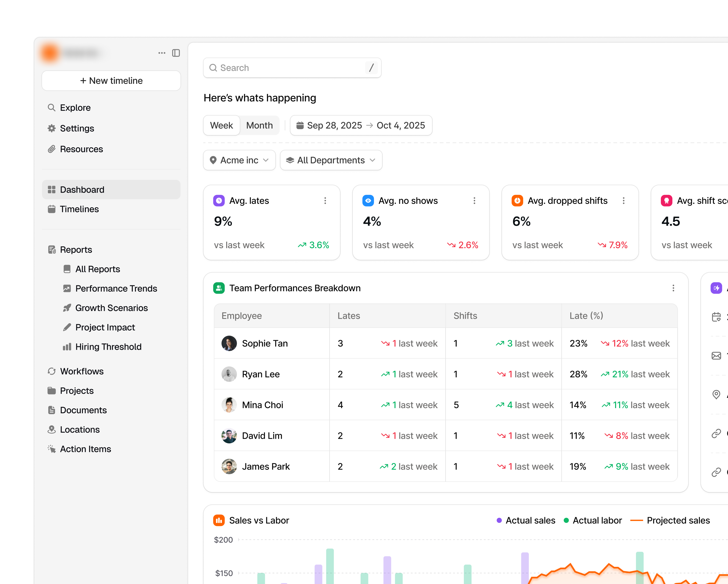Image resolution: width=728 pixels, height=584 pixels.
Task: Click the Growth Scenarios rocket icon
Action: (67, 308)
